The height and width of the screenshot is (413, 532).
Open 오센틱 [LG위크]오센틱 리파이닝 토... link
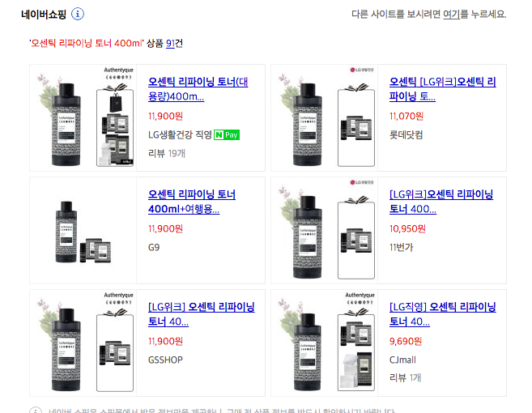coord(442,89)
